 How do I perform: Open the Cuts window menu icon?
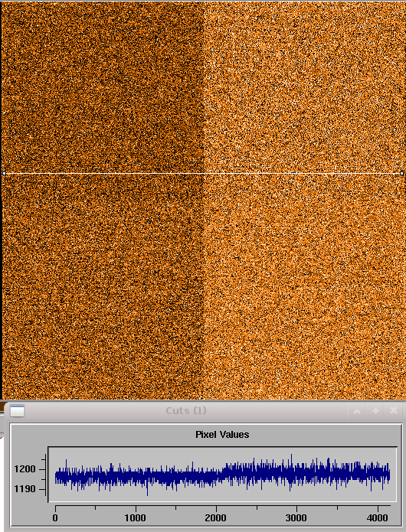[17, 410]
